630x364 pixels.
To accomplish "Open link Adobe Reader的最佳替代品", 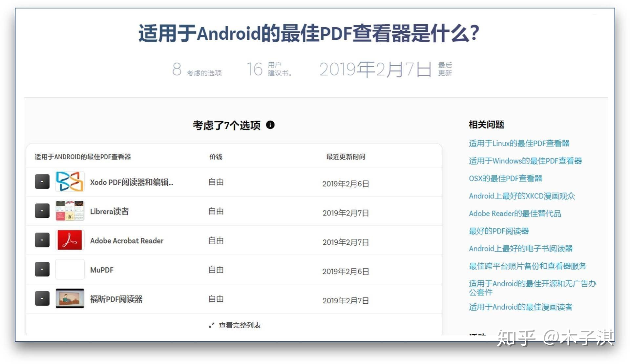I will click(514, 213).
